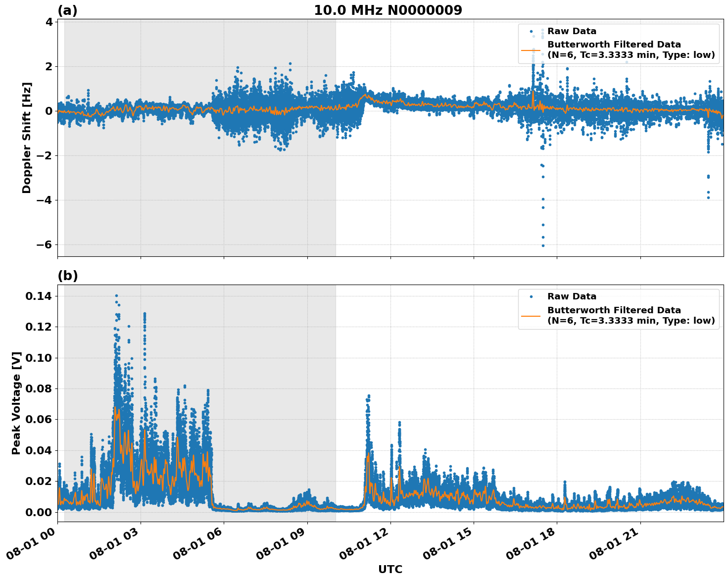The width and height of the screenshot is (728, 580).
Task: Click the Peak Voltage [V] axis label
Action: coord(16,401)
